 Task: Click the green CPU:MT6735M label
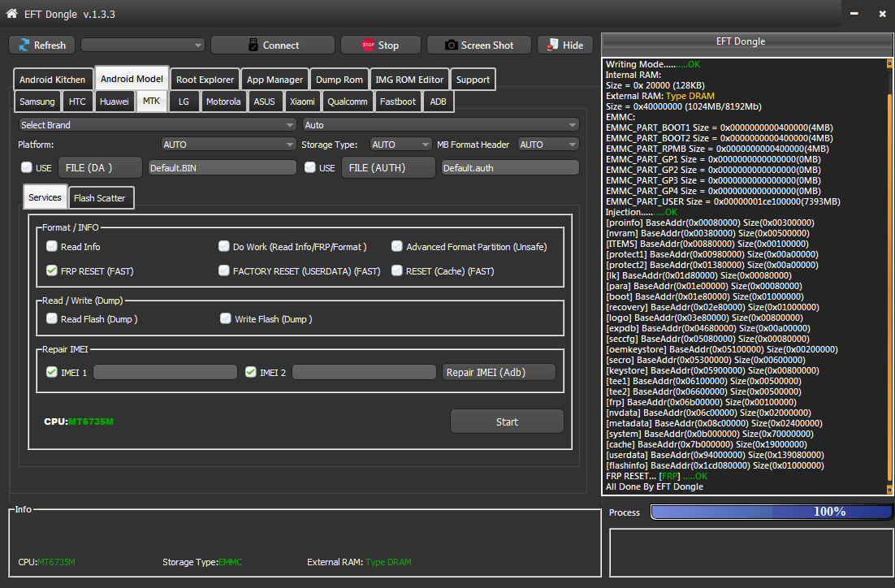coord(79,422)
